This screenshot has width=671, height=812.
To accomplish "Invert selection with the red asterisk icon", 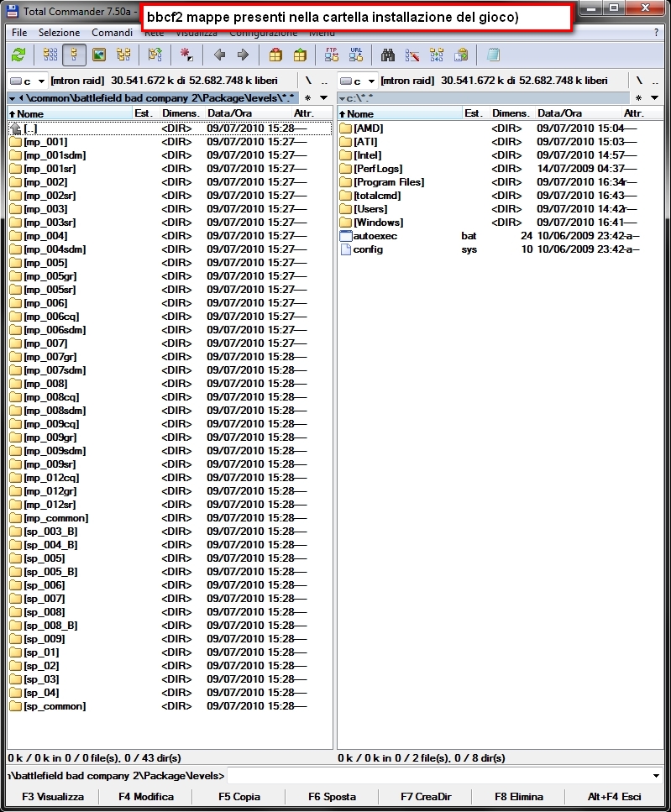I will (x=186, y=55).
